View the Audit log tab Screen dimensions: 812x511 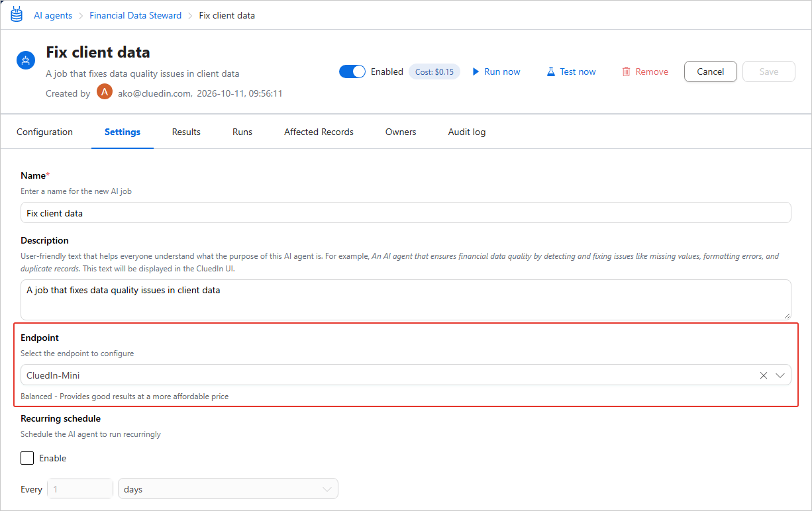tap(467, 132)
